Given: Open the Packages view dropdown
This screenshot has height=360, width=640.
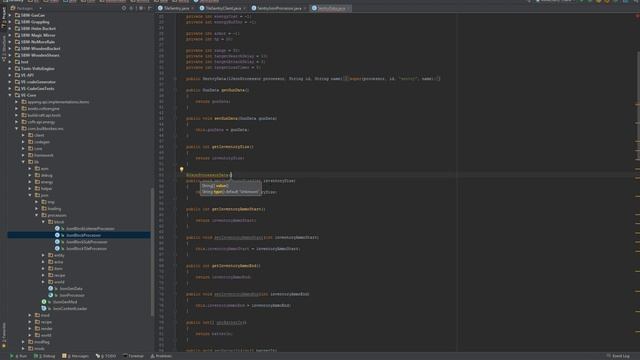Looking at the screenshot, I should click(27, 8).
